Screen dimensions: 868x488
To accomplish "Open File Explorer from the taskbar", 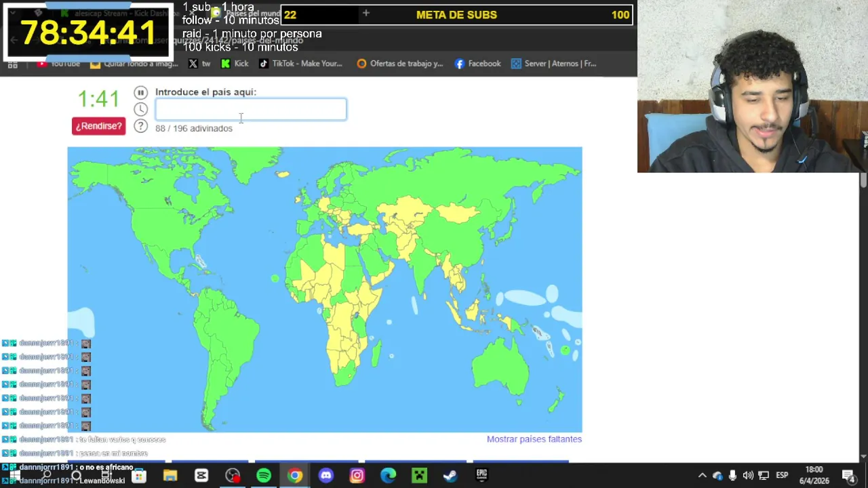I will [170, 476].
